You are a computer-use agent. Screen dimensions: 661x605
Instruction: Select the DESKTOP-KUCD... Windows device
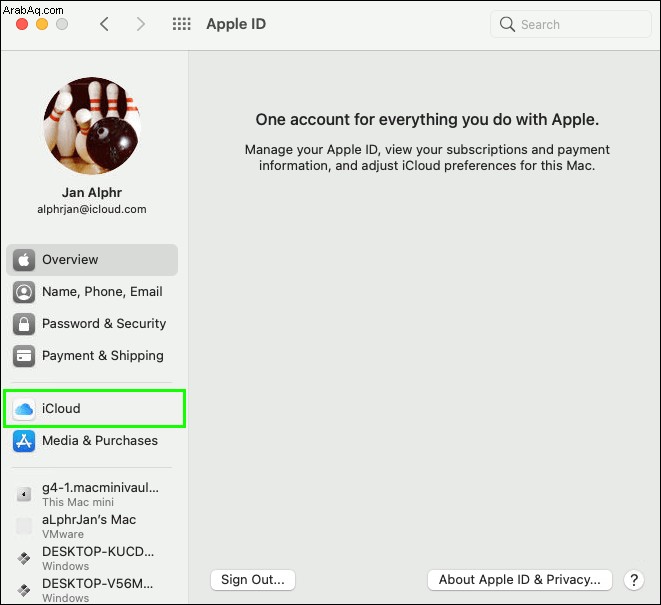[92, 558]
